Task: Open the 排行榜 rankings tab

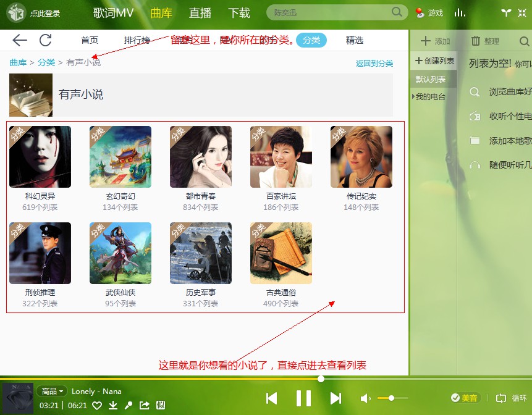Action: pos(137,40)
